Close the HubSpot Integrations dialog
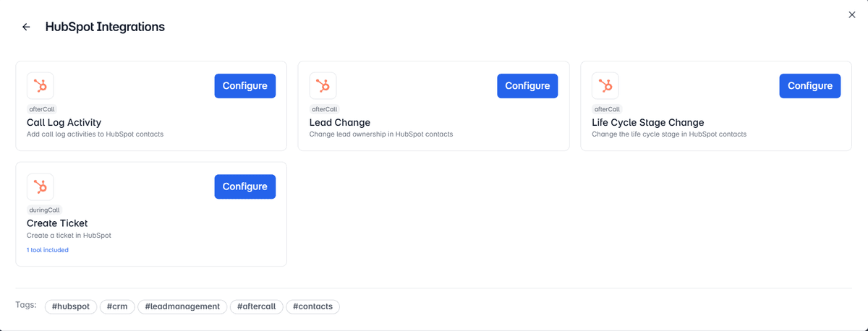Image resolution: width=868 pixels, height=331 pixels. pyautogui.click(x=851, y=14)
